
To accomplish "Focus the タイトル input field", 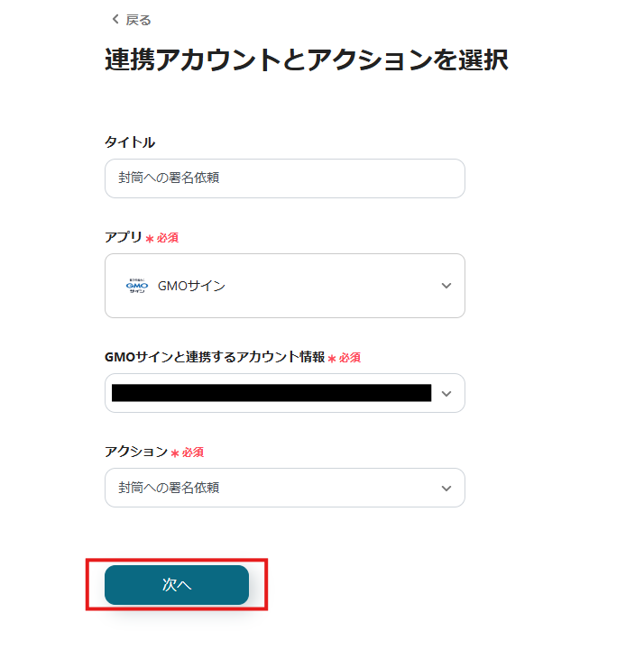I will tap(284, 178).
